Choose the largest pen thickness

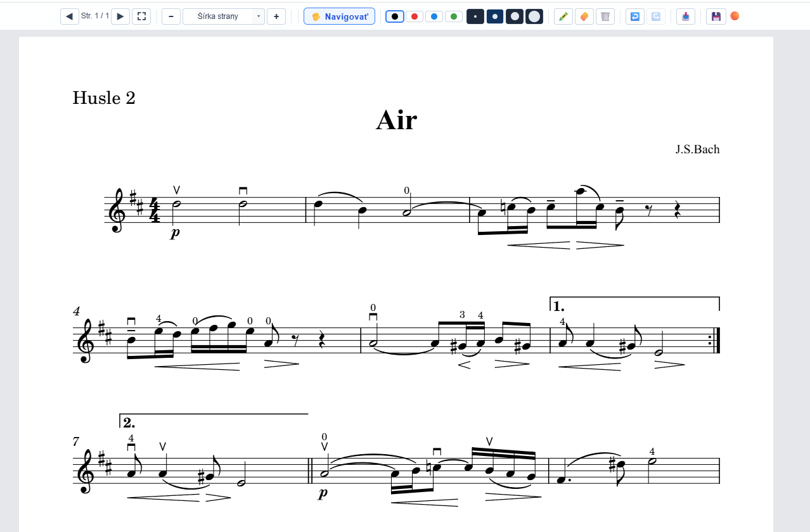[x=534, y=16]
